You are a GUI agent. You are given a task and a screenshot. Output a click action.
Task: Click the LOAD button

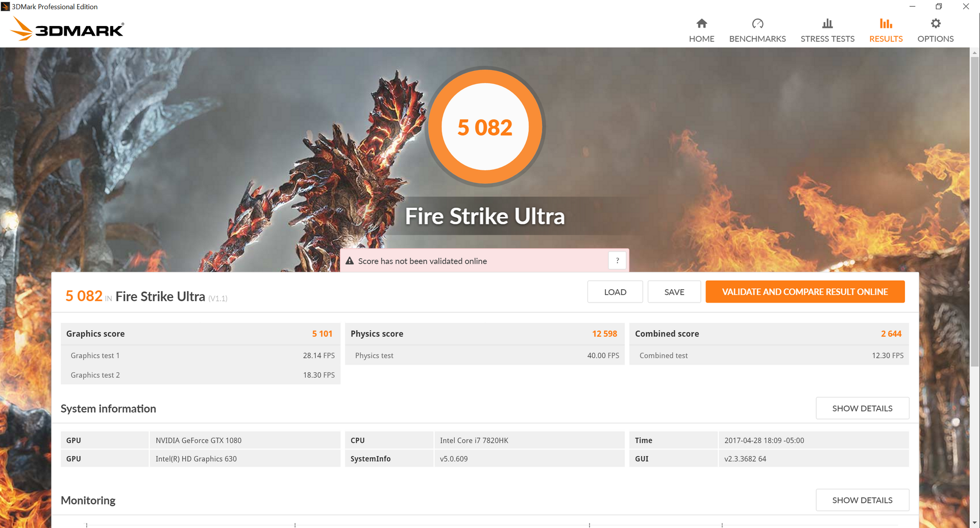coord(615,292)
